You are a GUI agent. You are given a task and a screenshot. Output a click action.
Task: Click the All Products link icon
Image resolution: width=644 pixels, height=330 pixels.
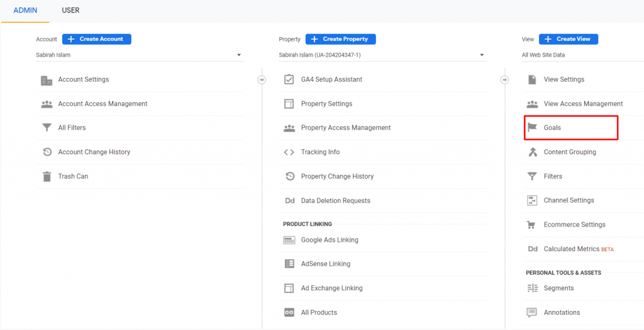click(x=289, y=313)
